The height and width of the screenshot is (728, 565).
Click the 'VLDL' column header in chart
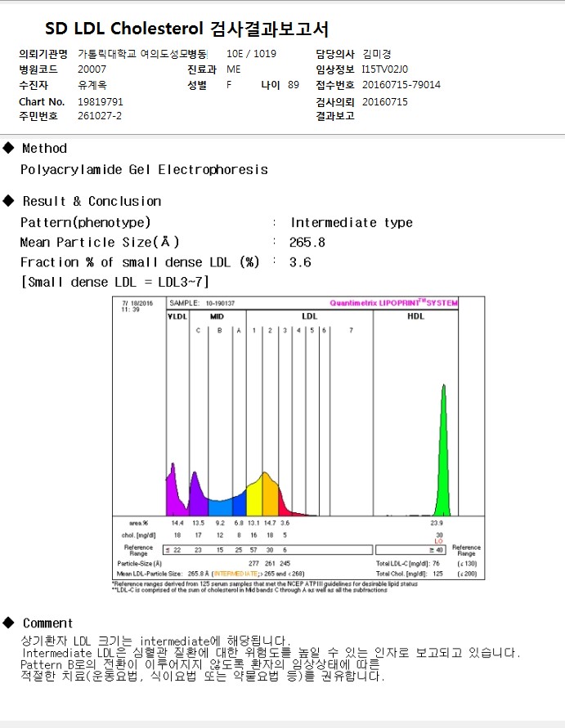177,317
